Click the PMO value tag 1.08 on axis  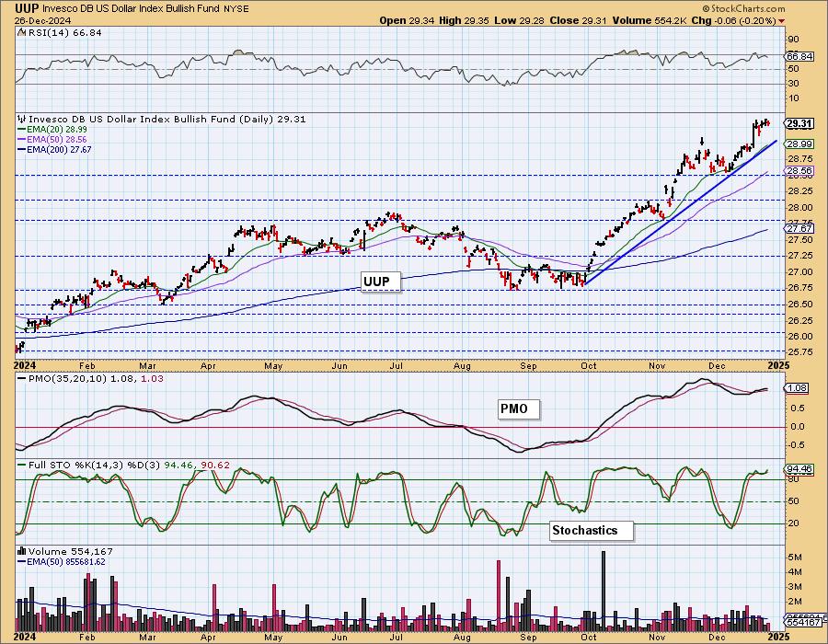point(798,388)
